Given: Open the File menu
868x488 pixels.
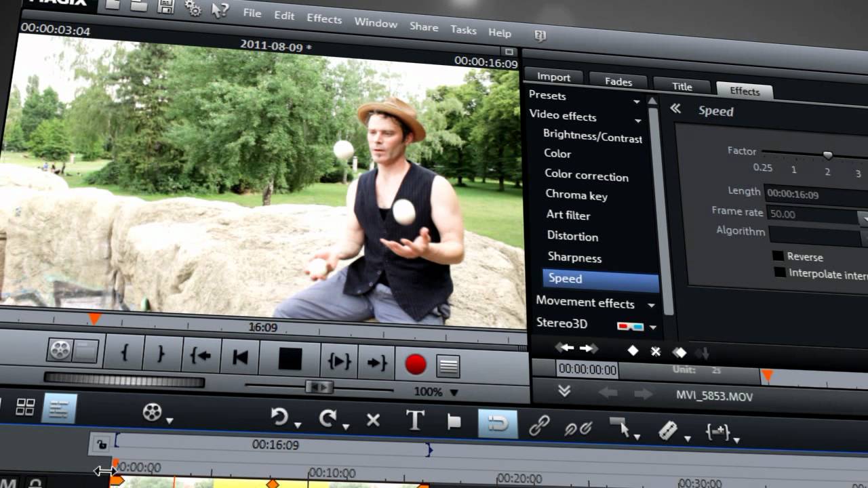Looking at the screenshot, I should pyautogui.click(x=252, y=14).
